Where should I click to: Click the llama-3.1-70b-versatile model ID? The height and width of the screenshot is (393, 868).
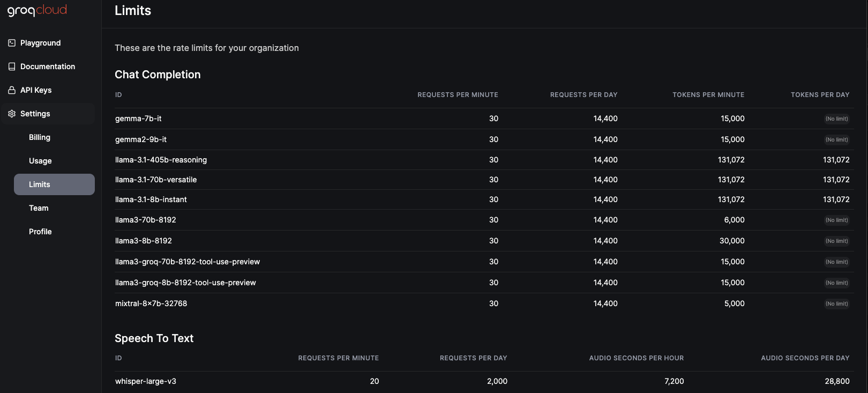(156, 180)
